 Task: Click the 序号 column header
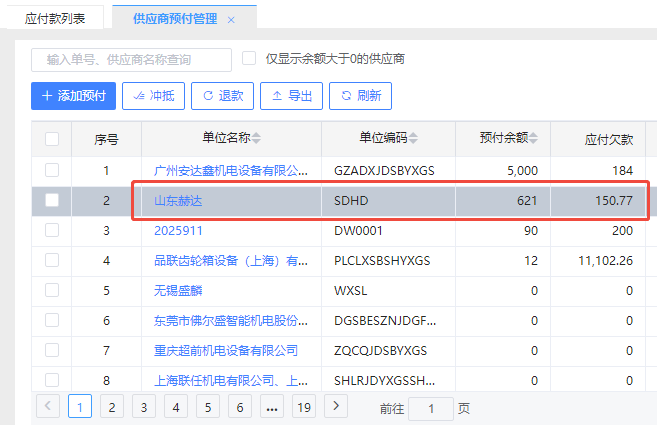[106, 140]
